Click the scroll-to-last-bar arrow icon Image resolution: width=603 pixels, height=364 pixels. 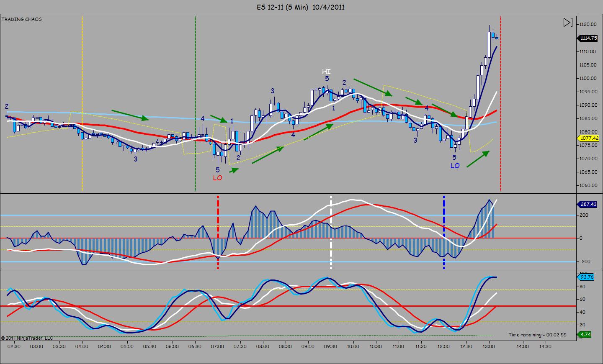point(568,22)
